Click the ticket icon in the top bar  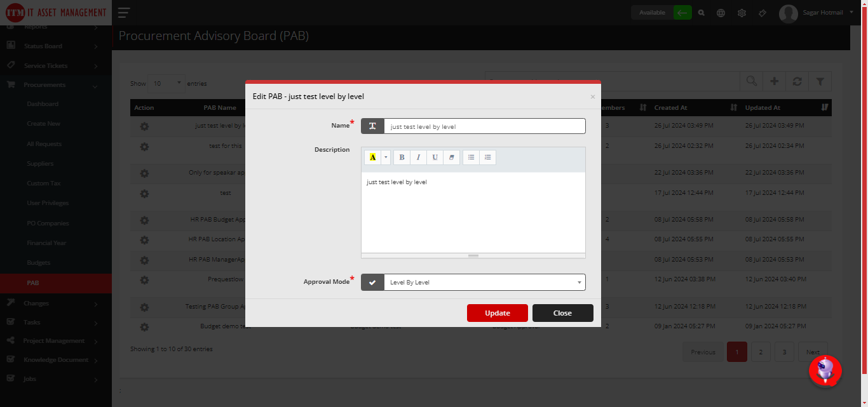click(x=763, y=13)
